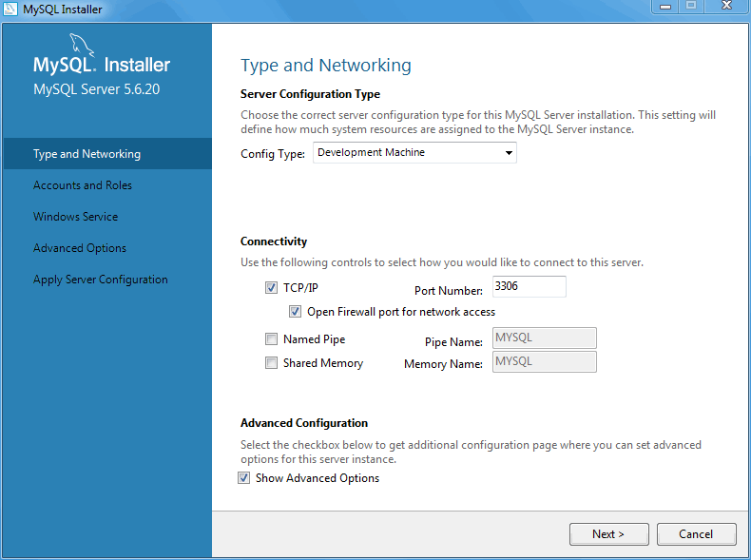Image resolution: width=751 pixels, height=560 pixels.
Task: Minimize the MySQL Installer window
Action: (x=665, y=7)
